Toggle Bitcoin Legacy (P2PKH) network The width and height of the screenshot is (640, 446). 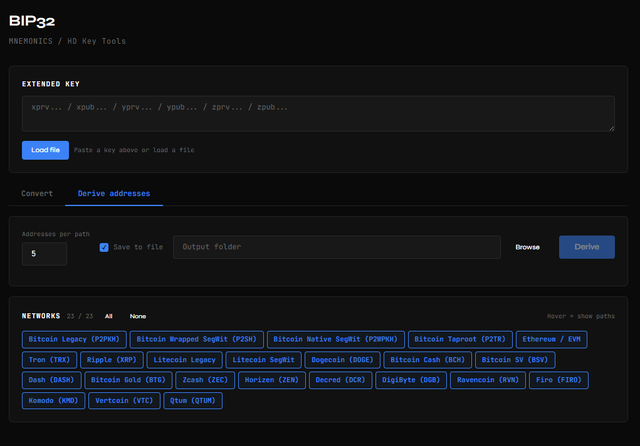[x=74, y=339]
